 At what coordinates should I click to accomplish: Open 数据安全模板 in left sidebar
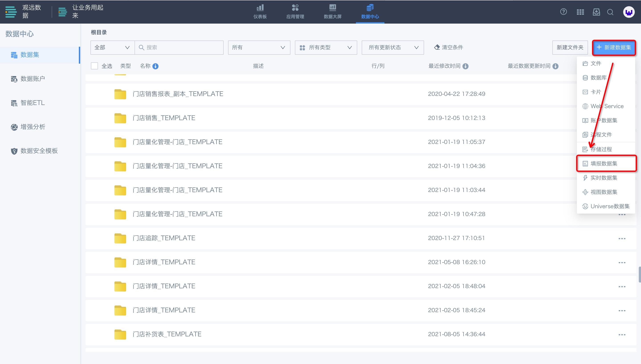[x=40, y=151]
